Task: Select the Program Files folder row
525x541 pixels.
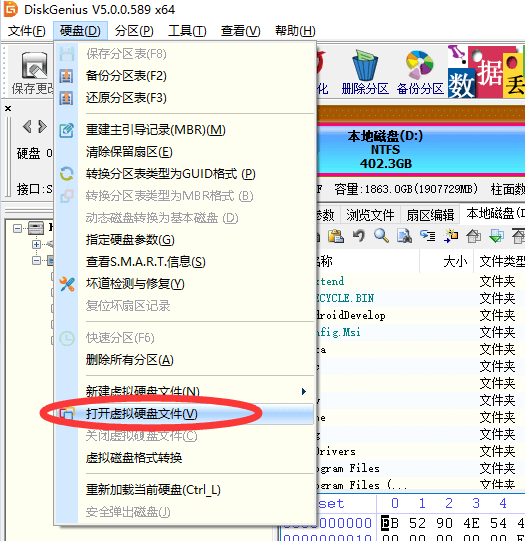Action: pos(421,468)
